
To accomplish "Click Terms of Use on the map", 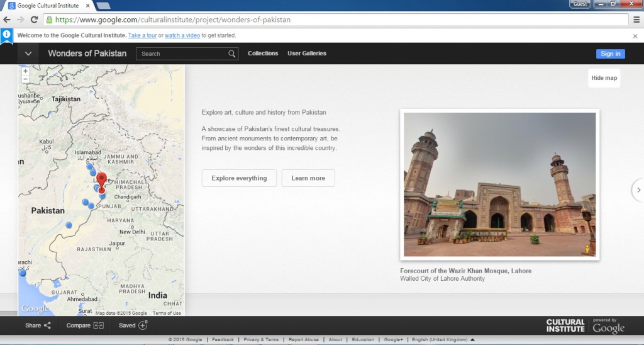I will click(x=167, y=313).
